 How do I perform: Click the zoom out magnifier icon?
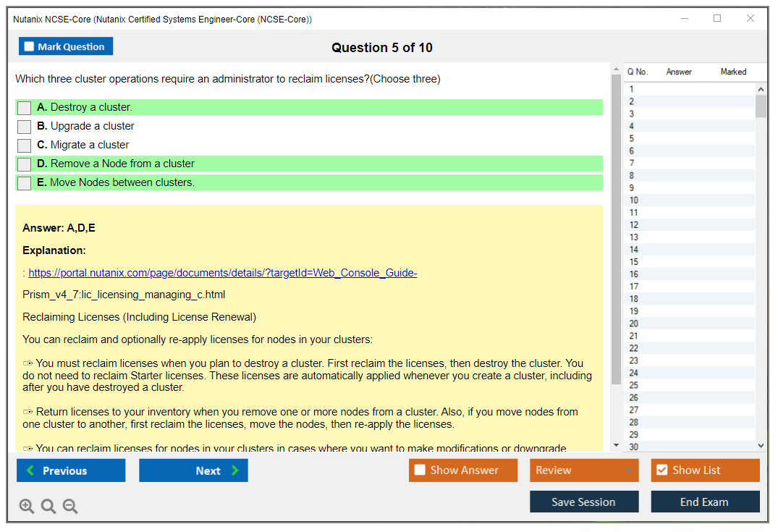pos(70,507)
